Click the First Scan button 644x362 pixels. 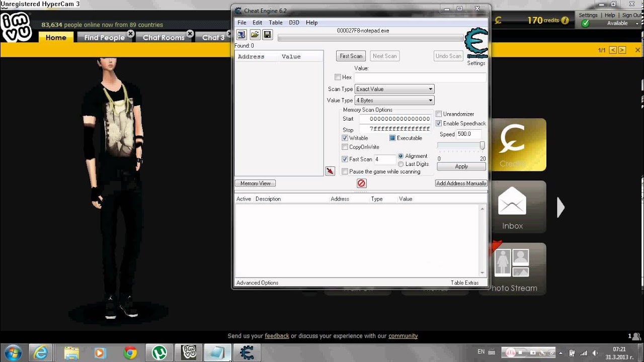(x=351, y=56)
